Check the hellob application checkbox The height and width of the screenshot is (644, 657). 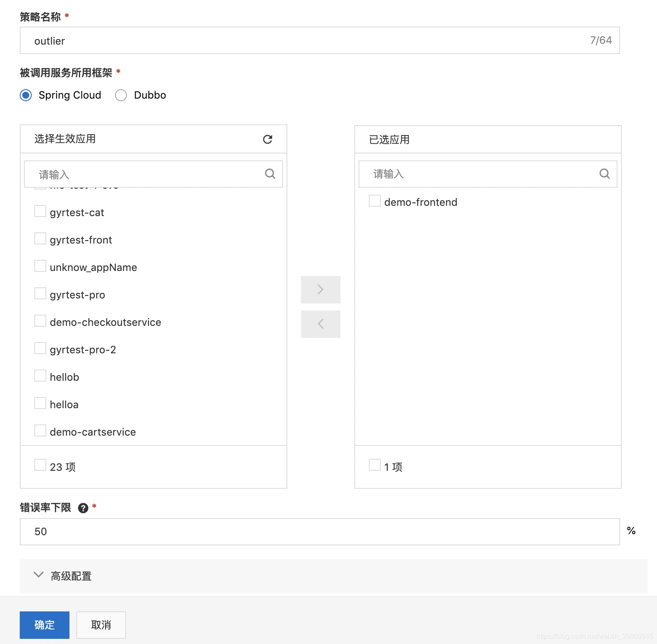[40, 375]
